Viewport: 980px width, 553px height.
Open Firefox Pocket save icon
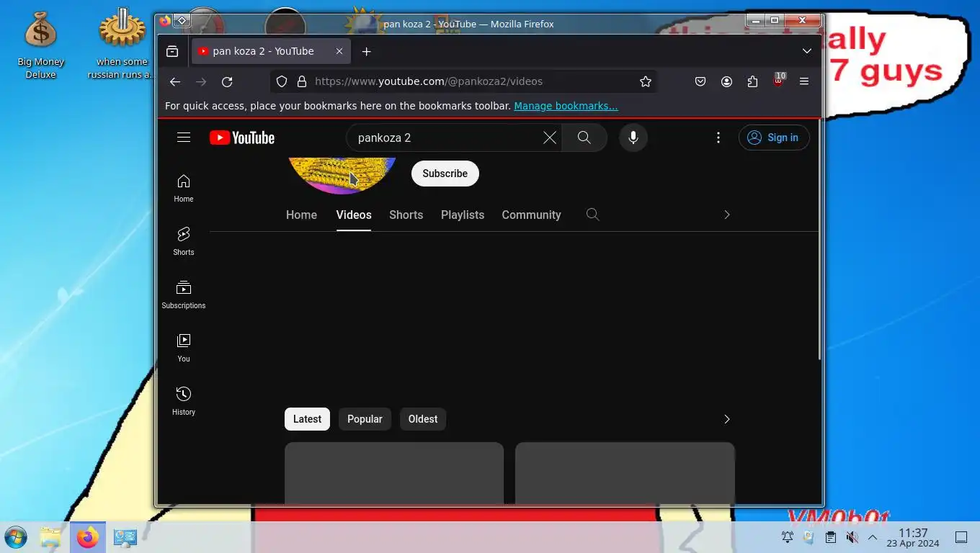(700, 81)
